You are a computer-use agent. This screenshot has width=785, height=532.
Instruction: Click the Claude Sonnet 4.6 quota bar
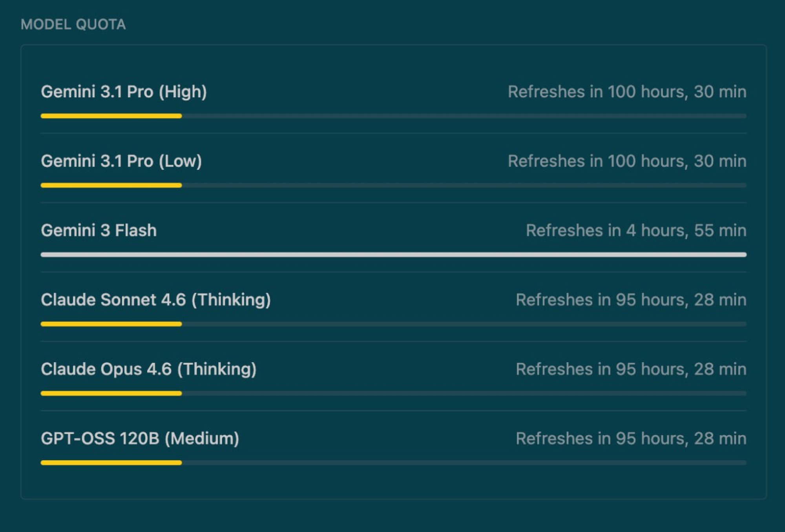[x=393, y=324]
